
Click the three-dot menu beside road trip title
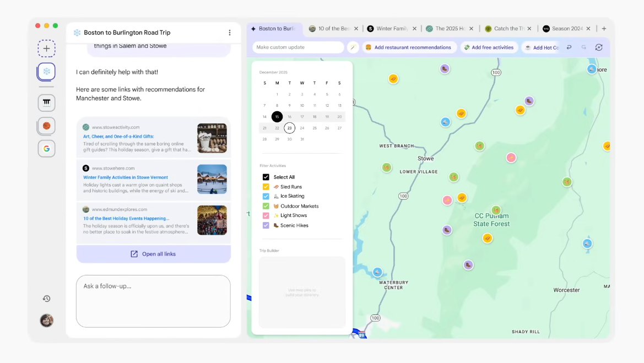pyautogui.click(x=230, y=33)
